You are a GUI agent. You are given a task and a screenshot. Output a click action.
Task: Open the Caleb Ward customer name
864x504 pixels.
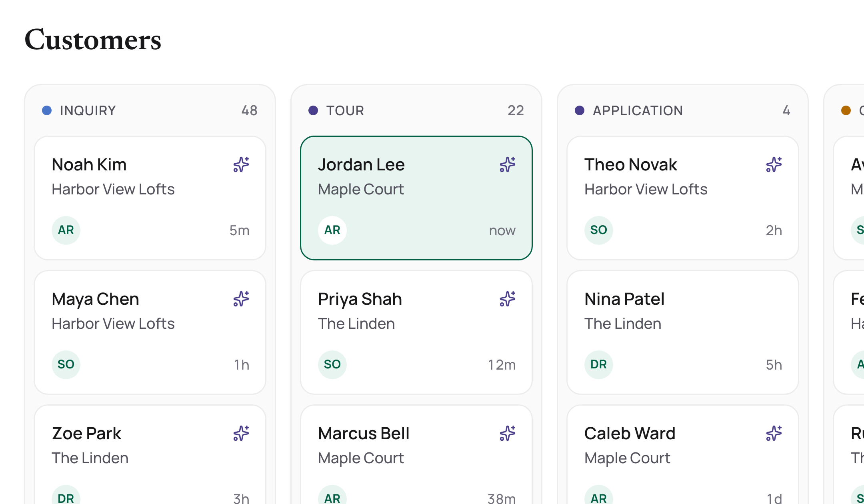point(630,434)
